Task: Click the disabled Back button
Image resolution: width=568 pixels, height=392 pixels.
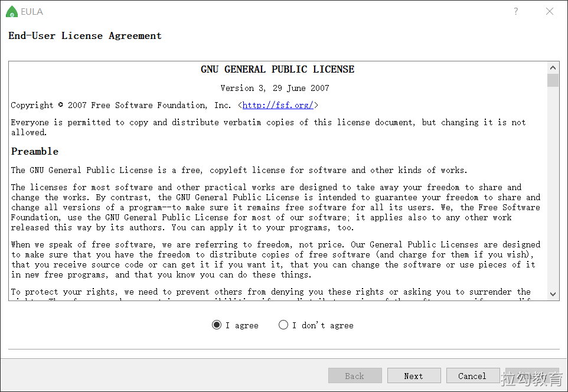Action: [355, 375]
